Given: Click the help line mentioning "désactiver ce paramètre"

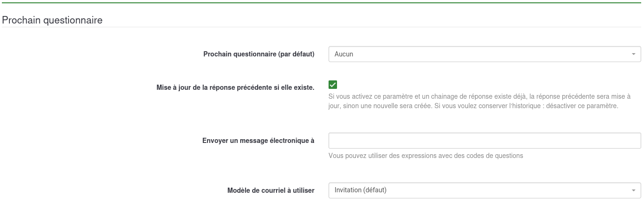Looking at the screenshot, I should point(473,106).
